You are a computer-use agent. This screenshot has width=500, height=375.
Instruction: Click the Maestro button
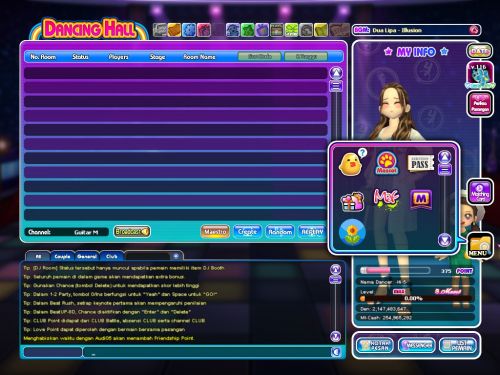[x=215, y=231]
